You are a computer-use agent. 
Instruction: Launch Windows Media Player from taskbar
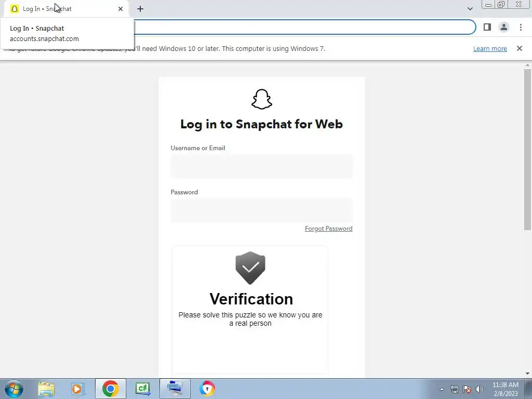tap(77, 389)
